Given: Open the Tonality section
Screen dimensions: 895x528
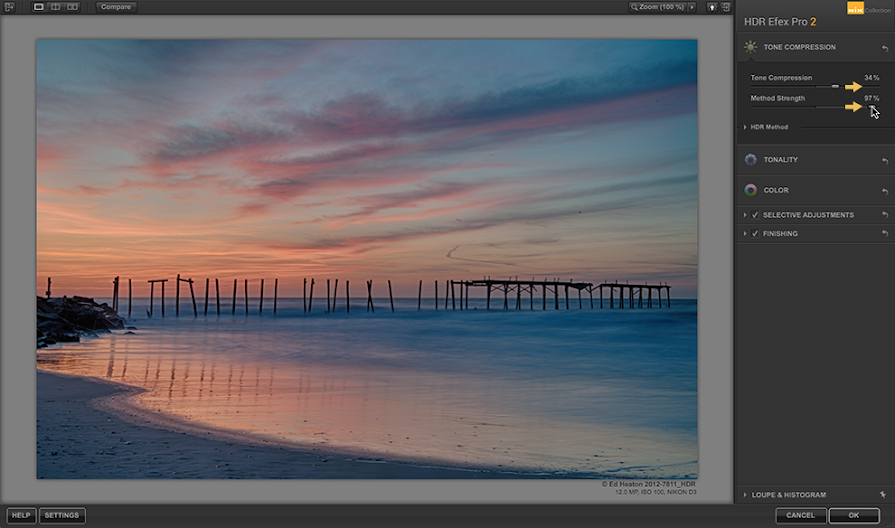Looking at the screenshot, I should pyautogui.click(x=780, y=160).
